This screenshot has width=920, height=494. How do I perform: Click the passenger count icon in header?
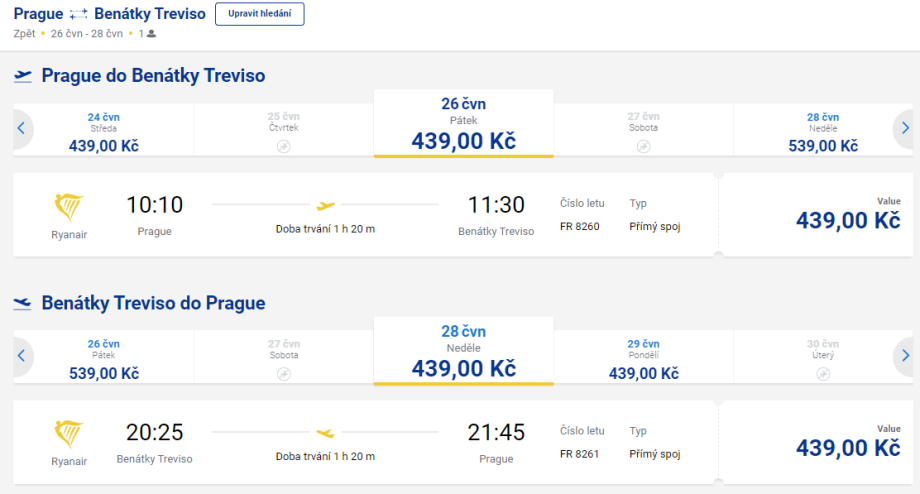point(152,34)
